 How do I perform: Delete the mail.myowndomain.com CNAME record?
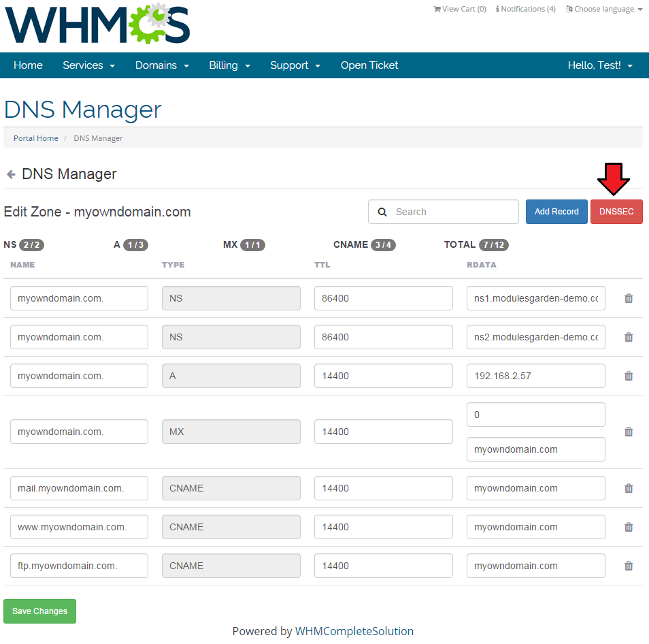(629, 488)
